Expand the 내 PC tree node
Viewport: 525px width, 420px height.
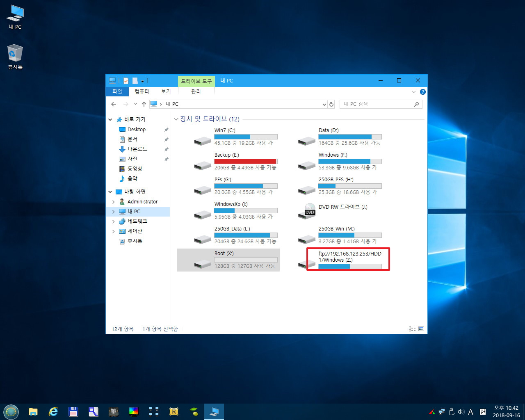(114, 212)
